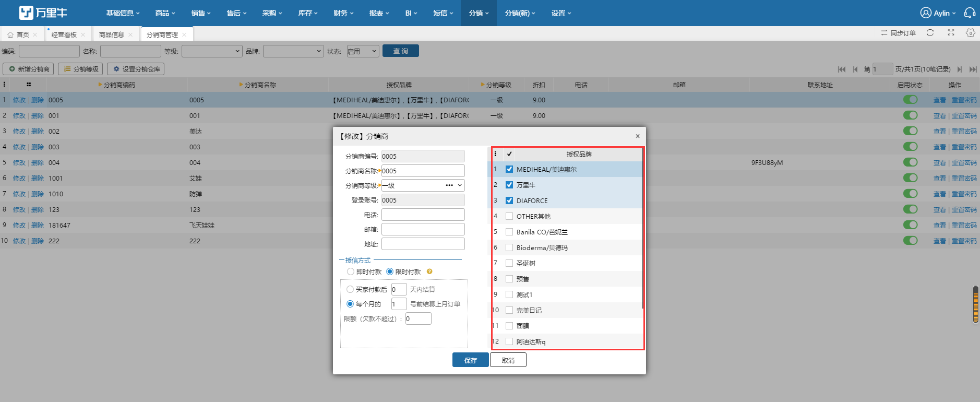Switch to the 经营看板 tab
Viewport: 980px width, 402px height.
[x=64, y=34]
